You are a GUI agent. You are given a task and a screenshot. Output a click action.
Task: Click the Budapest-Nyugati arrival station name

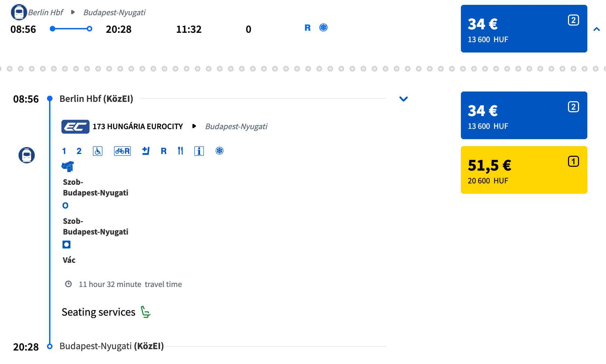(x=111, y=346)
